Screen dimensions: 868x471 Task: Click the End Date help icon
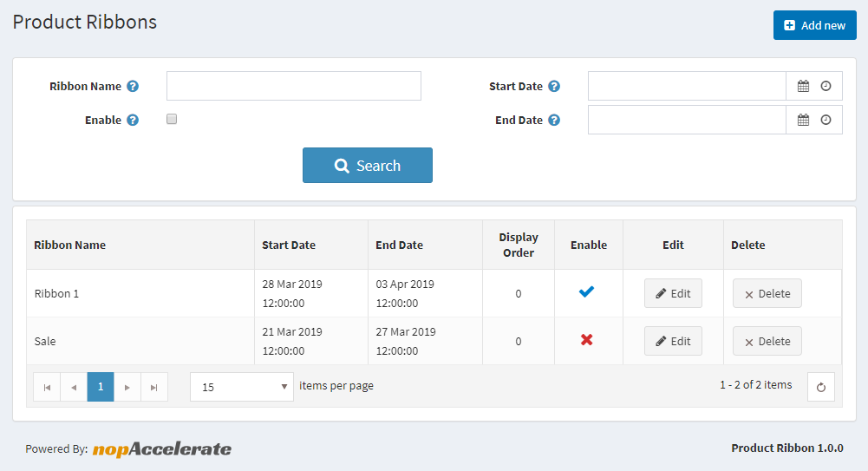point(554,121)
